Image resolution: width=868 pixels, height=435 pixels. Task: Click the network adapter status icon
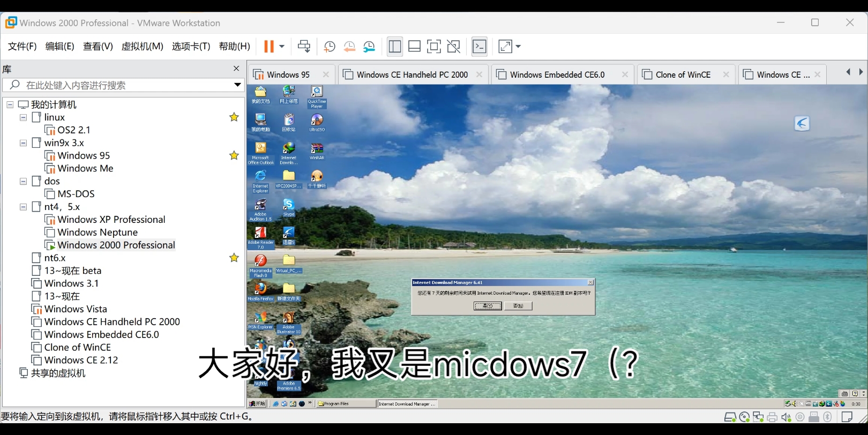point(758,417)
